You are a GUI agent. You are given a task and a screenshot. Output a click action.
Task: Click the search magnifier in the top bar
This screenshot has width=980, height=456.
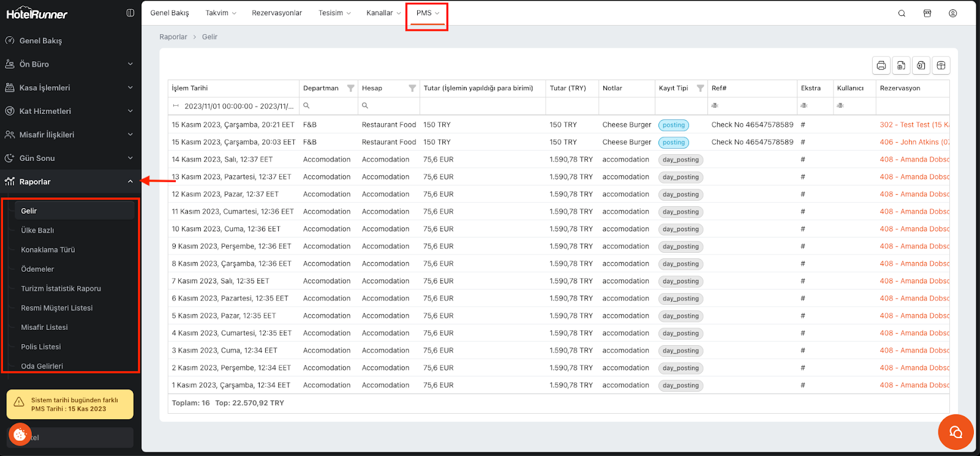point(902,13)
